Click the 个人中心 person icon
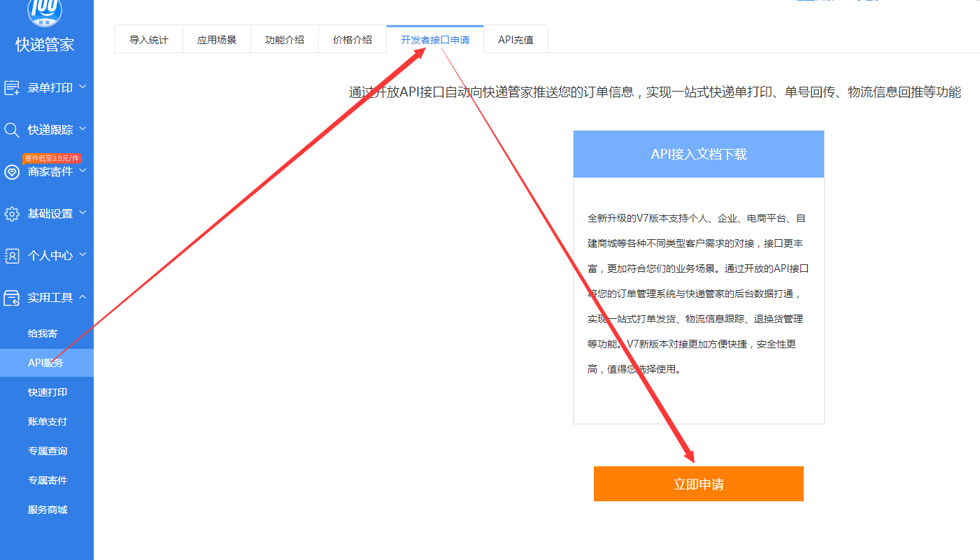The height and width of the screenshot is (560, 980). (x=12, y=255)
